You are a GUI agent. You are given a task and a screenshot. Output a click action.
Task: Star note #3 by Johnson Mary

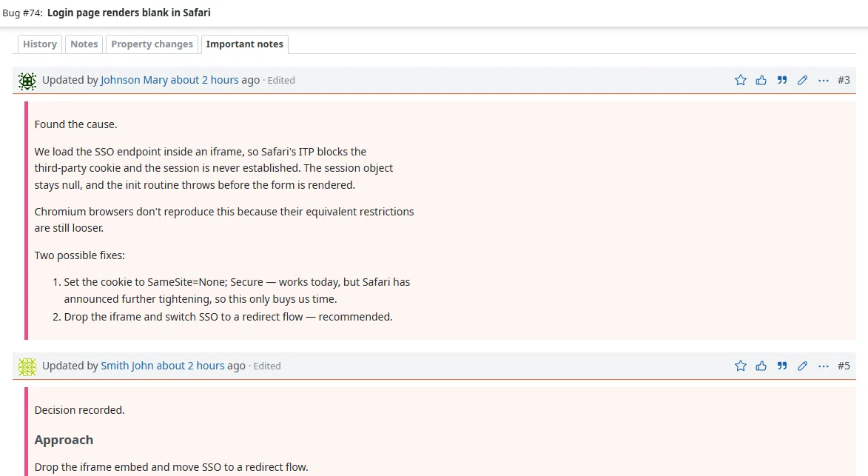(740, 80)
